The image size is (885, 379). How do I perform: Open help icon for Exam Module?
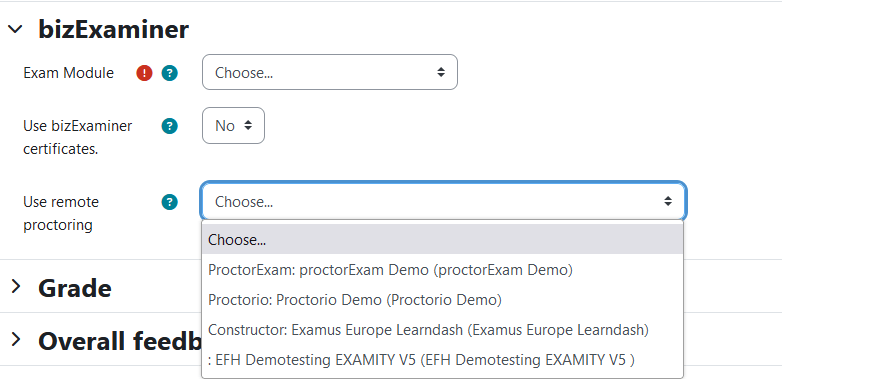coord(170,73)
